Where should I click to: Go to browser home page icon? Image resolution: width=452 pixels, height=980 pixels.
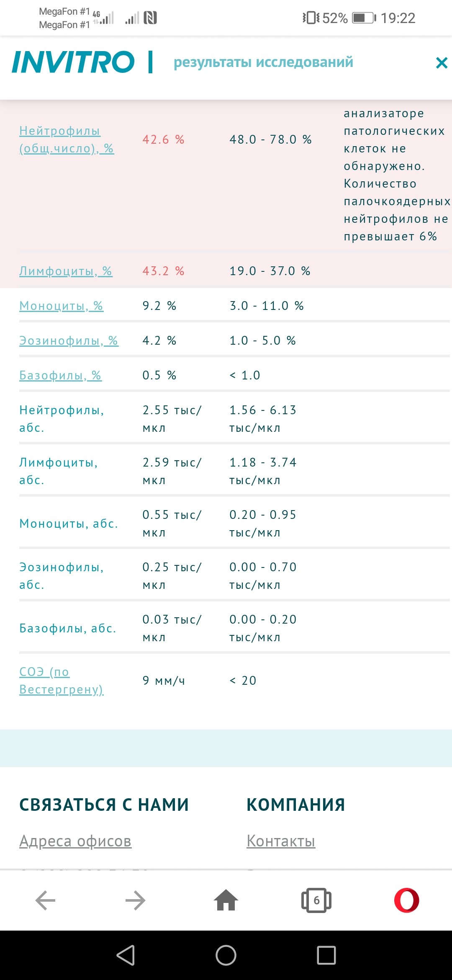pyautogui.click(x=226, y=900)
